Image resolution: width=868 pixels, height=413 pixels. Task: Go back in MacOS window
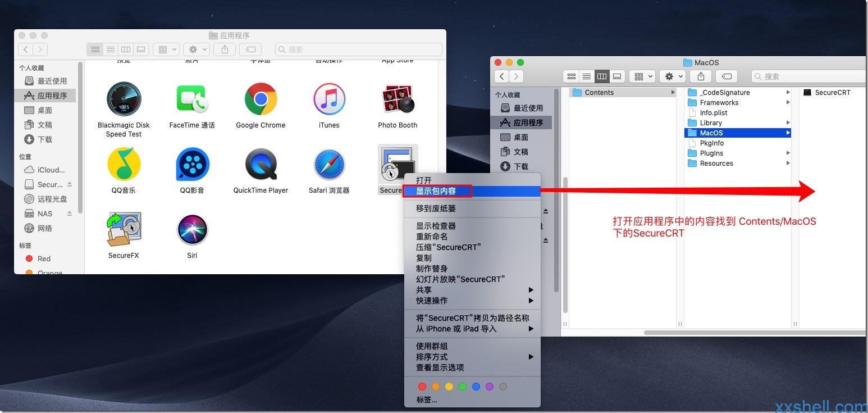(501, 76)
